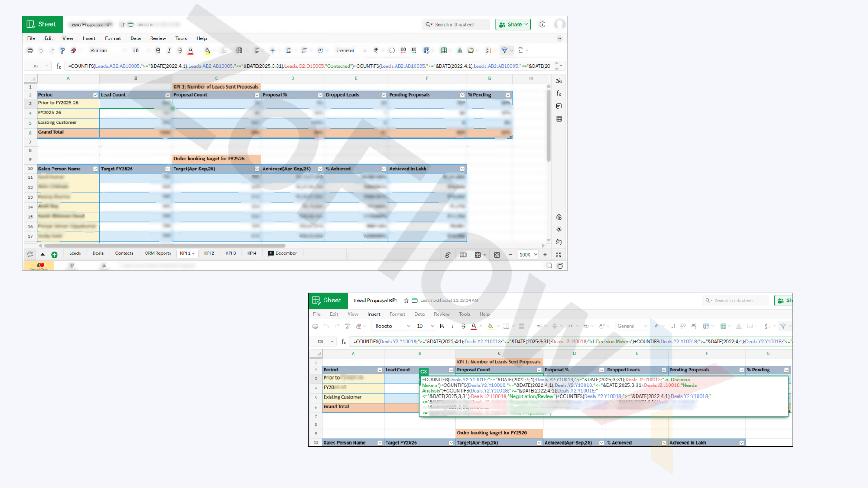Click the red font color swatch in the bottom window

(x=473, y=326)
